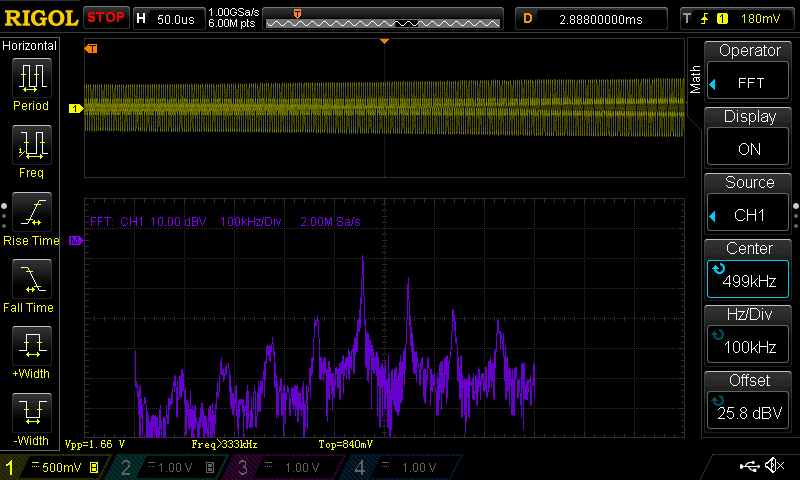Click the RIGOL logo
This screenshot has width=800, height=480.
pos(41,18)
